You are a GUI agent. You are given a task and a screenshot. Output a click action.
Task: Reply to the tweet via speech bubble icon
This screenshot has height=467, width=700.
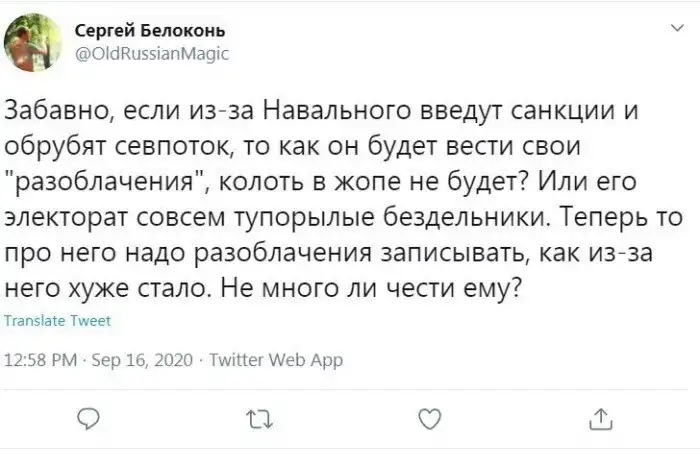(x=87, y=419)
